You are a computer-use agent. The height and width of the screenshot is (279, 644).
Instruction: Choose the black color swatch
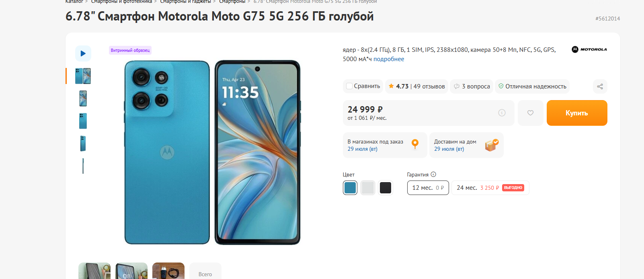[386, 188]
